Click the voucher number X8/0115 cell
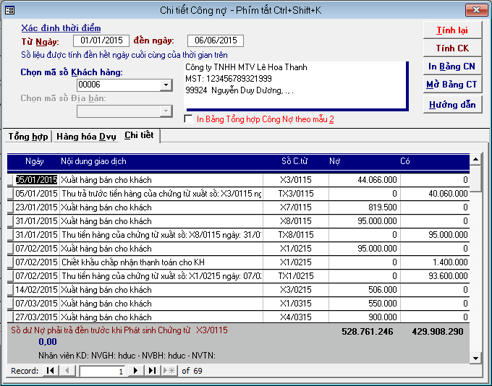This screenshot has width=492, height=386. pos(296,221)
